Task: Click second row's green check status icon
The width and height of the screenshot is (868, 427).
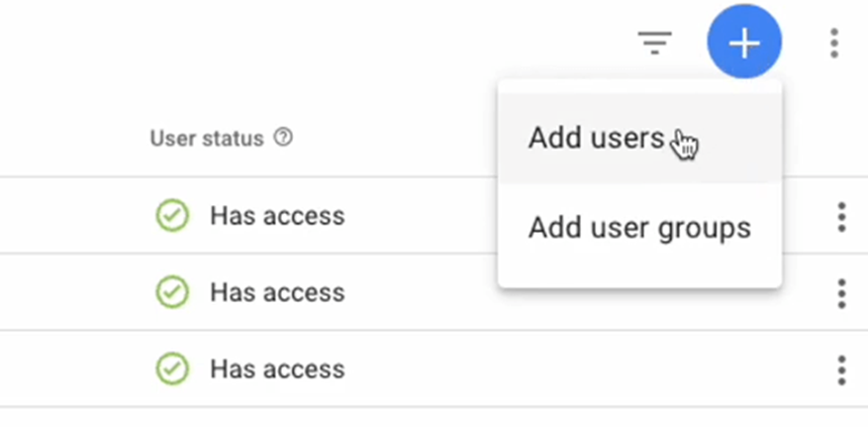Action: (173, 292)
